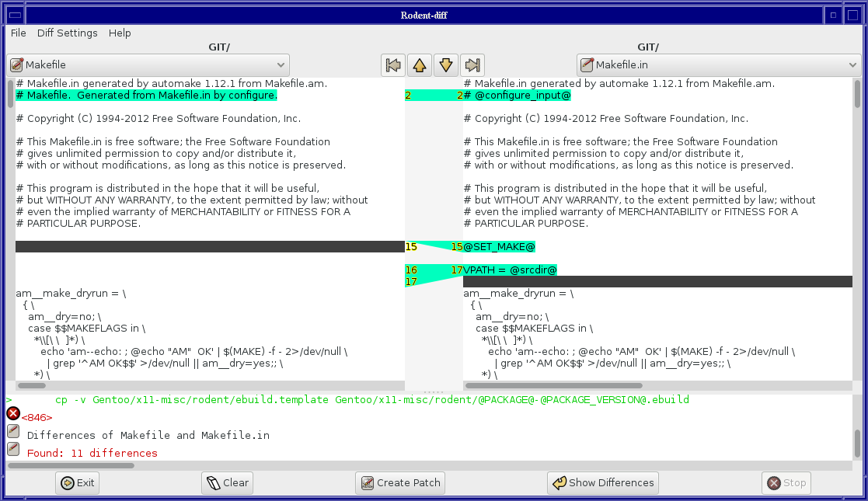Jump to first difference arrow icon
This screenshot has height=501, width=868.
tap(393, 65)
